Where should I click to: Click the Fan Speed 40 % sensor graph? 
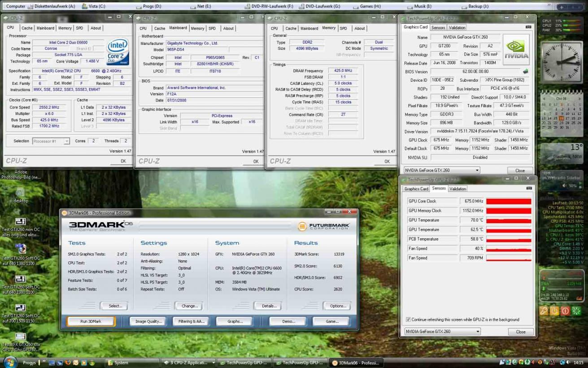tap(509, 249)
